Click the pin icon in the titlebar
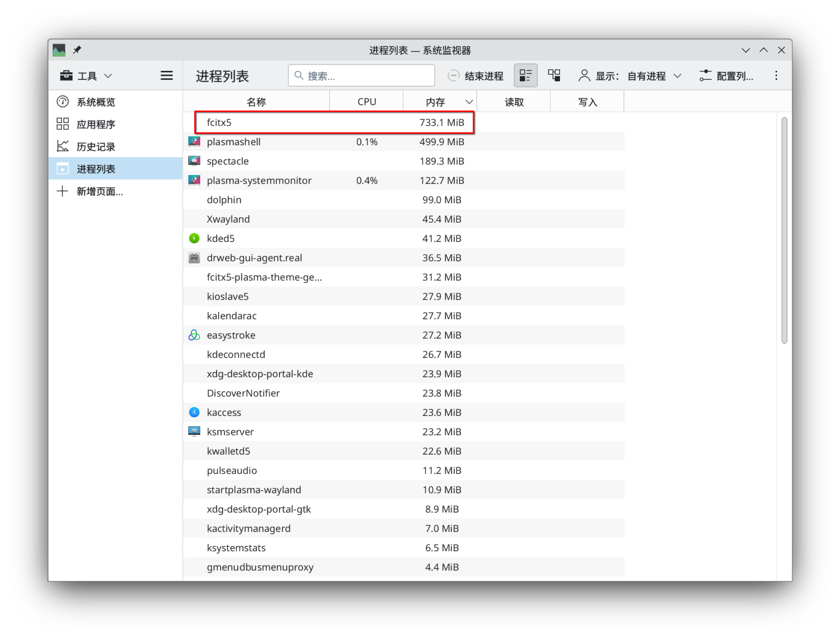 [77, 50]
